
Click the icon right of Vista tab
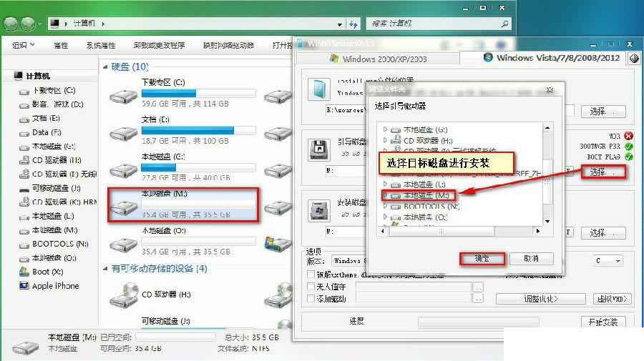tap(634, 59)
